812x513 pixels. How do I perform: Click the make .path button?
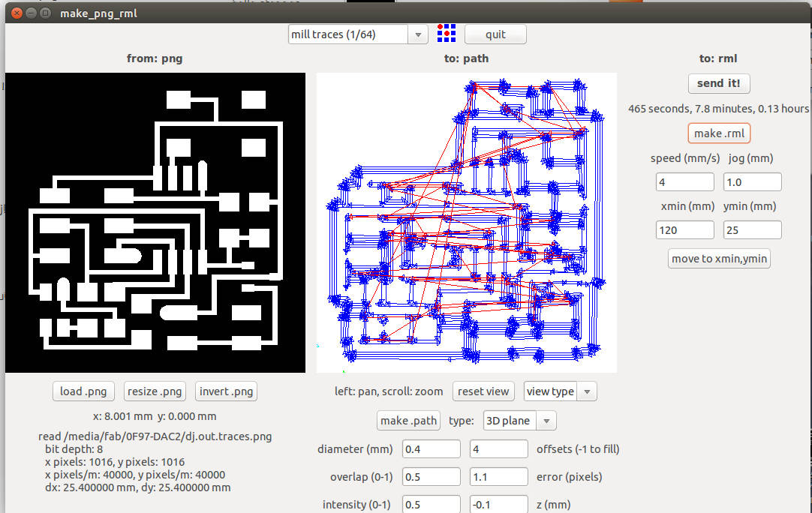(408, 421)
